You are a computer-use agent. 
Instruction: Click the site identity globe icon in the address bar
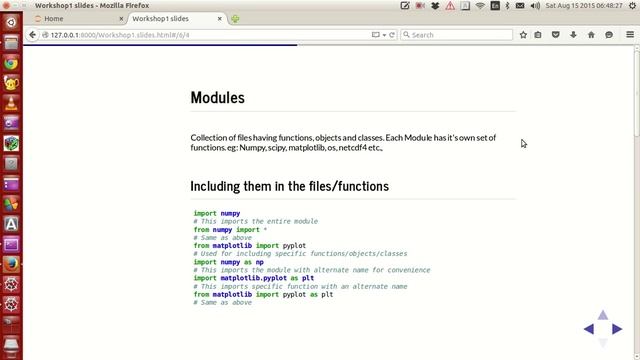tap(45, 35)
